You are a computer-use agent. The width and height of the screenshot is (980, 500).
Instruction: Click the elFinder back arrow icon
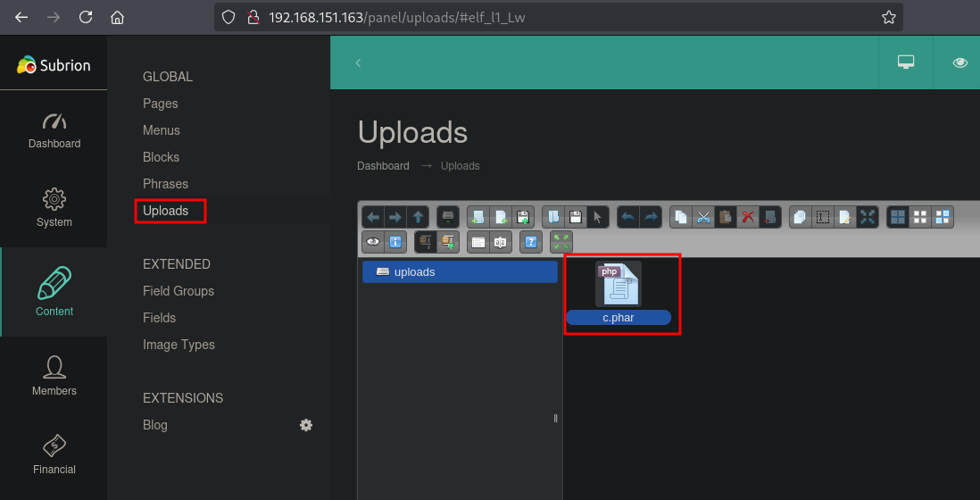pyautogui.click(x=373, y=217)
